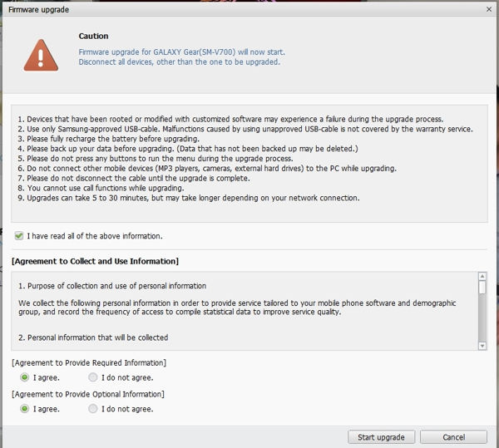The height and width of the screenshot is (448, 499).
Task: Click the agreement text scrollbar thumb
Action: (x=482, y=288)
